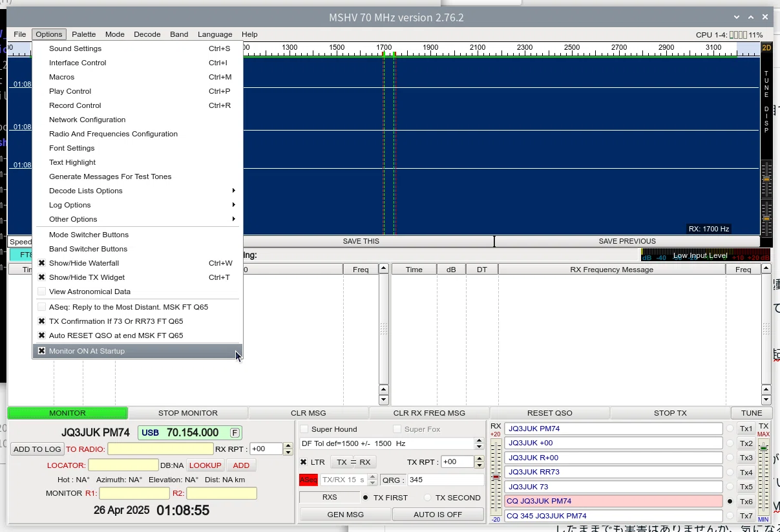The width and height of the screenshot is (780, 532).
Task: Select Font Settings entry
Action: point(138,148)
